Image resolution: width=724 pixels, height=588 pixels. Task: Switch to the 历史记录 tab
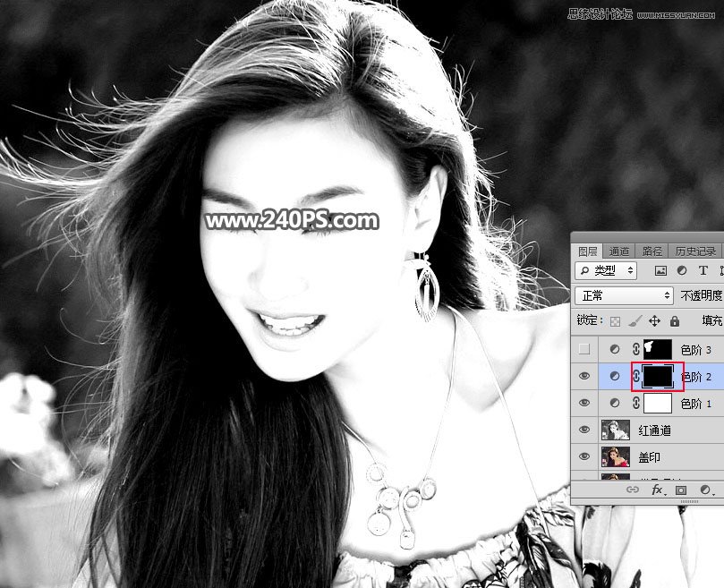pos(694,251)
